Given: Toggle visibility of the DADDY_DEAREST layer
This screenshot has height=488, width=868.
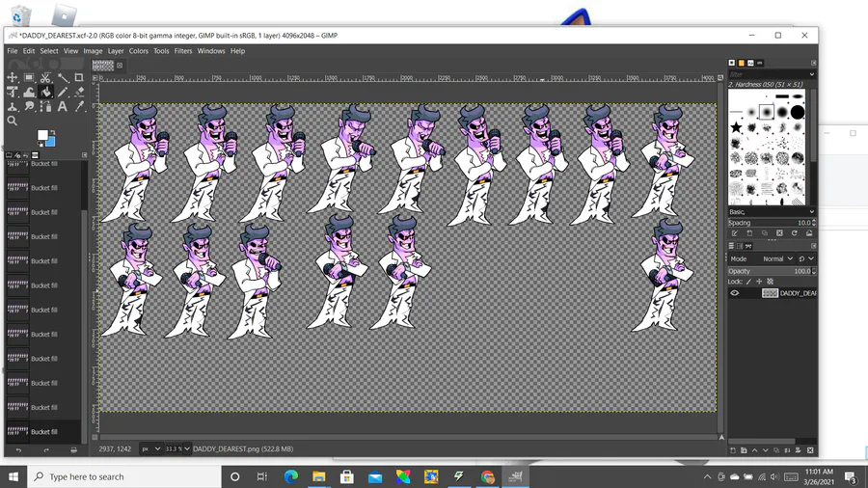Looking at the screenshot, I should 735,293.
